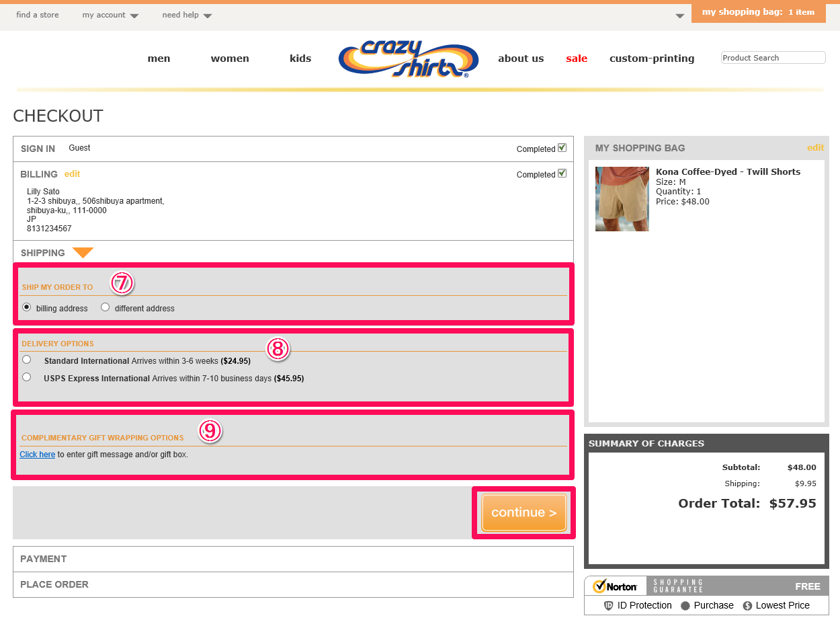
Task: Click the Crazy Shirts logo
Action: [x=409, y=59]
